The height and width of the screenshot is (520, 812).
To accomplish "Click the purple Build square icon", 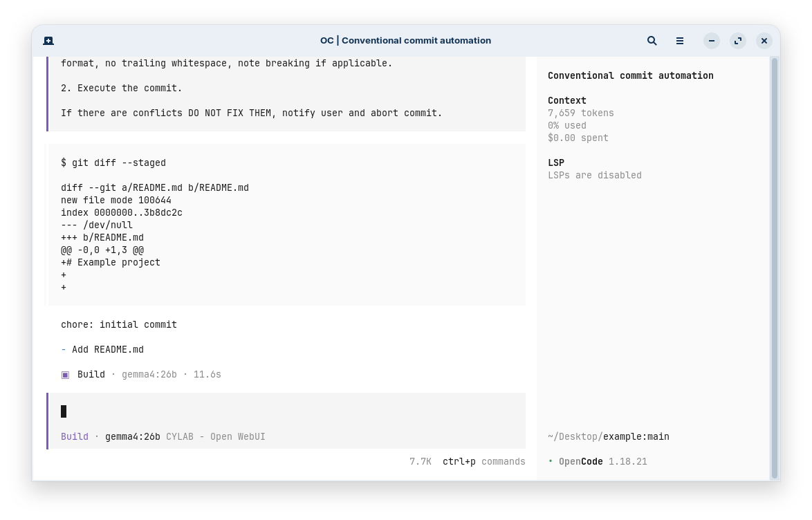I will coord(65,375).
